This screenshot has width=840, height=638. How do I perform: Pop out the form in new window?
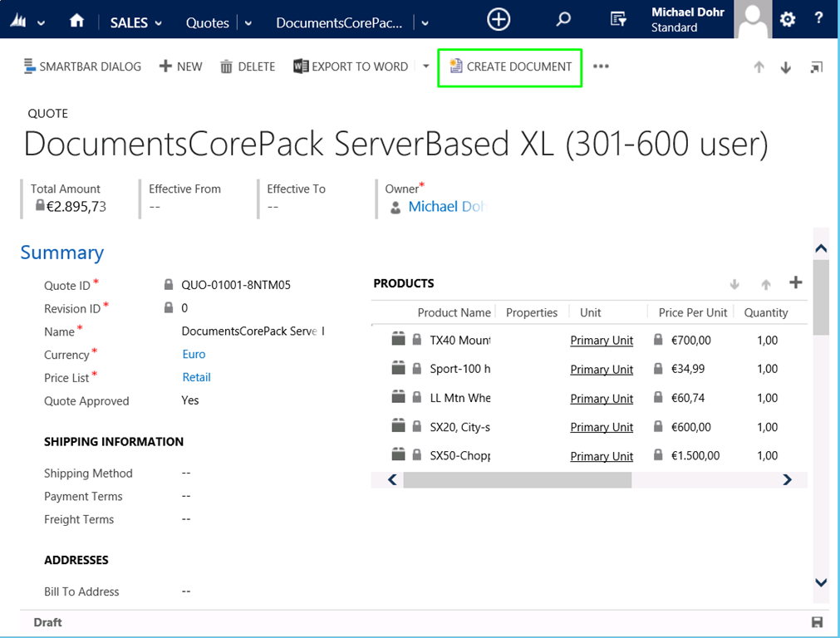pos(816,67)
